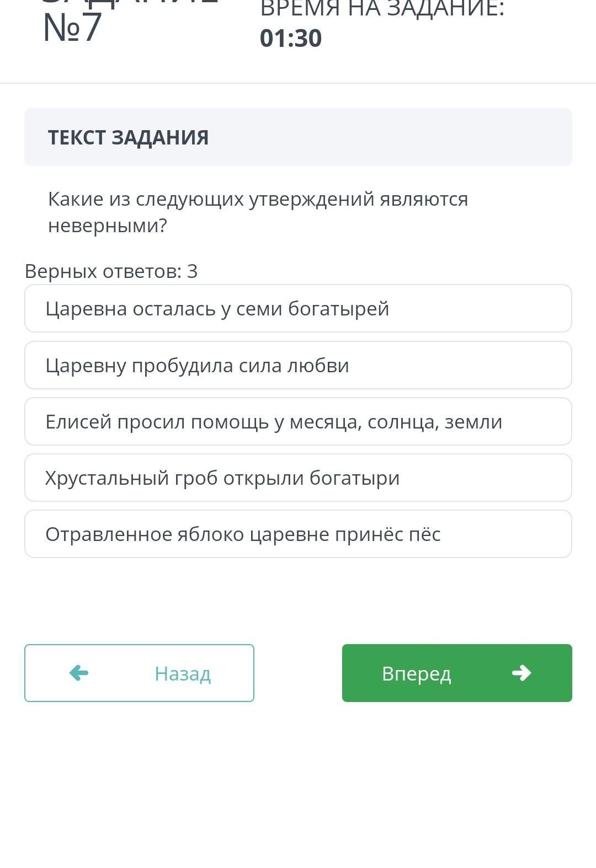Click the word 'являются' in question text
The image size is (596, 868).
click(x=423, y=199)
